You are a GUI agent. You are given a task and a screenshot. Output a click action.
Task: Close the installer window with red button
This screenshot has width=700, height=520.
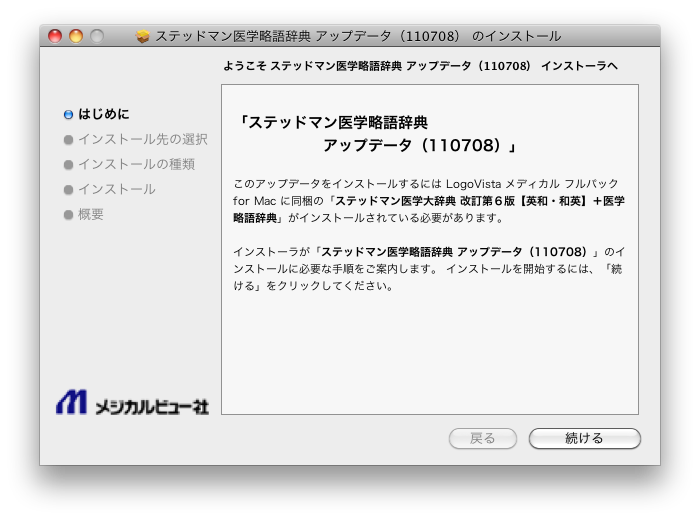tap(55, 36)
